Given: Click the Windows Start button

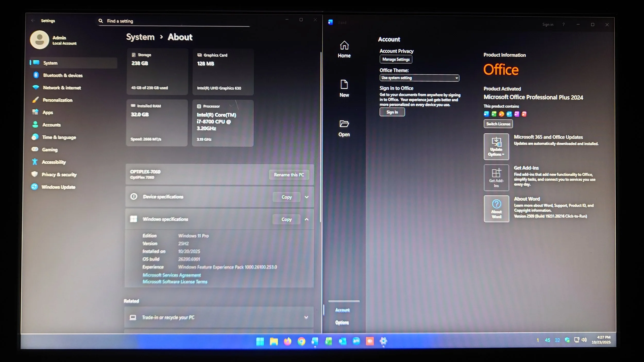Looking at the screenshot, I should 260,341.
